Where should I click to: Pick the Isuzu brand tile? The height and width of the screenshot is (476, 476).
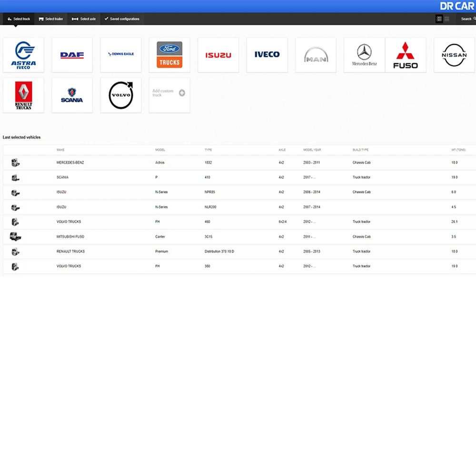(218, 55)
